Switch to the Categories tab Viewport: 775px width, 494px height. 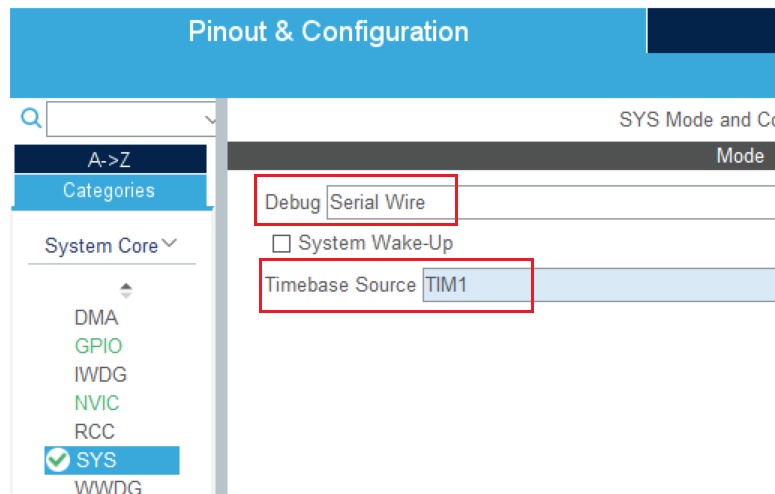tap(108, 190)
